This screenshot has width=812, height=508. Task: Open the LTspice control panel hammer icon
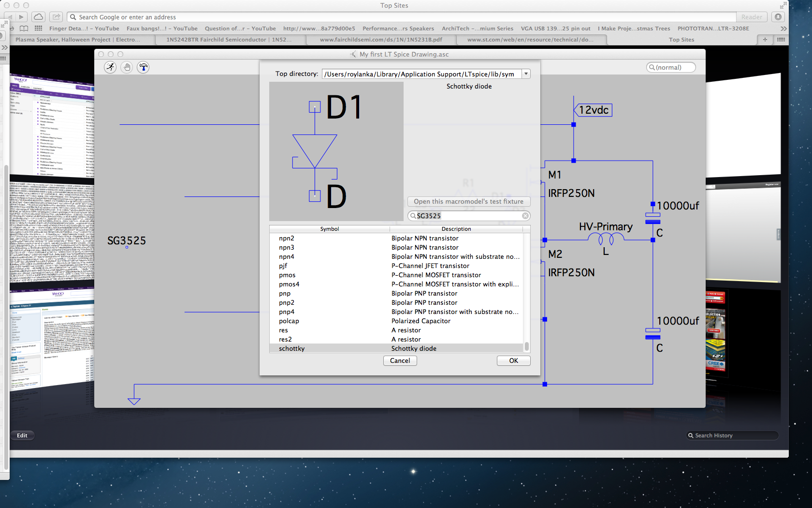143,67
